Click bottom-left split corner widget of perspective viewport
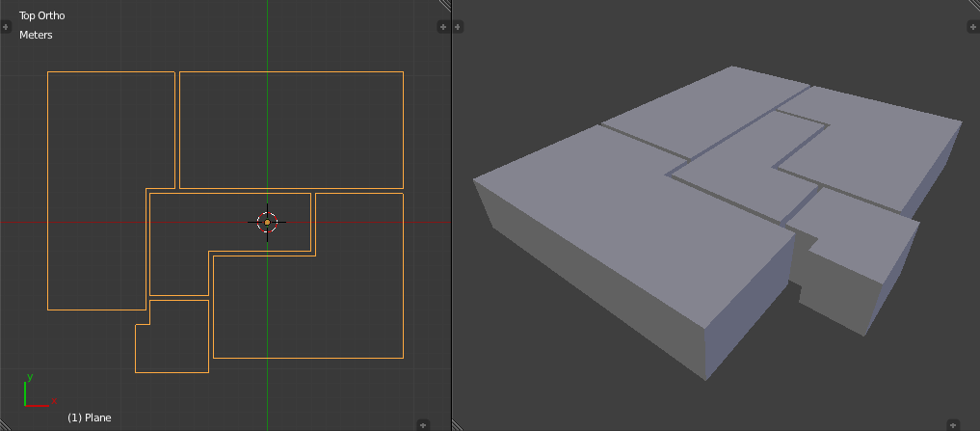Image resolution: width=980 pixels, height=431 pixels. pyautogui.click(x=458, y=425)
